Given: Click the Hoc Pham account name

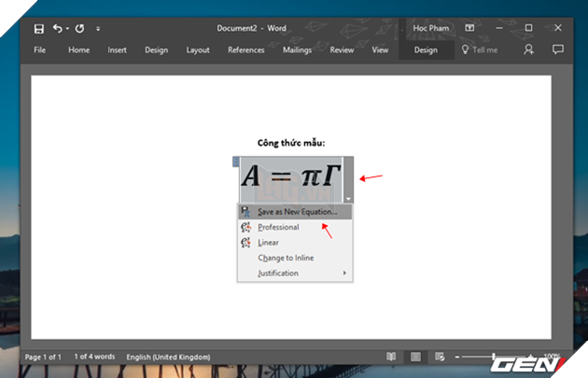Looking at the screenshot, I should [x=431, y=28].
